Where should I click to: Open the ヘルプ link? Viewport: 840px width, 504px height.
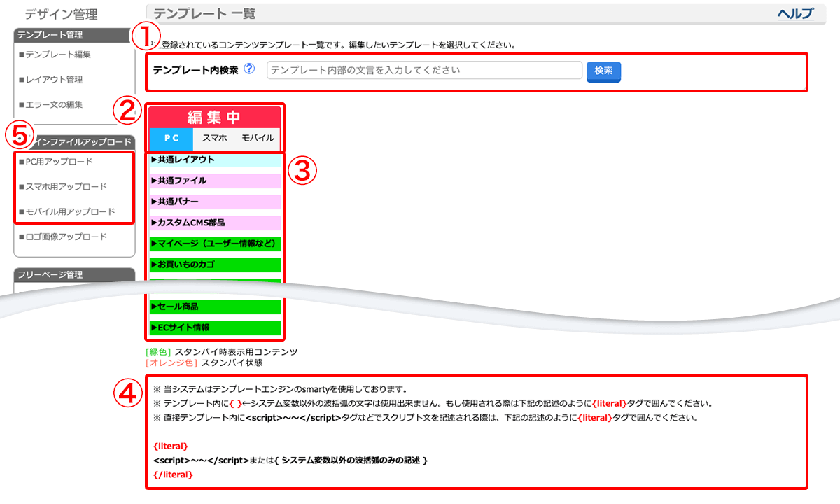796,13
